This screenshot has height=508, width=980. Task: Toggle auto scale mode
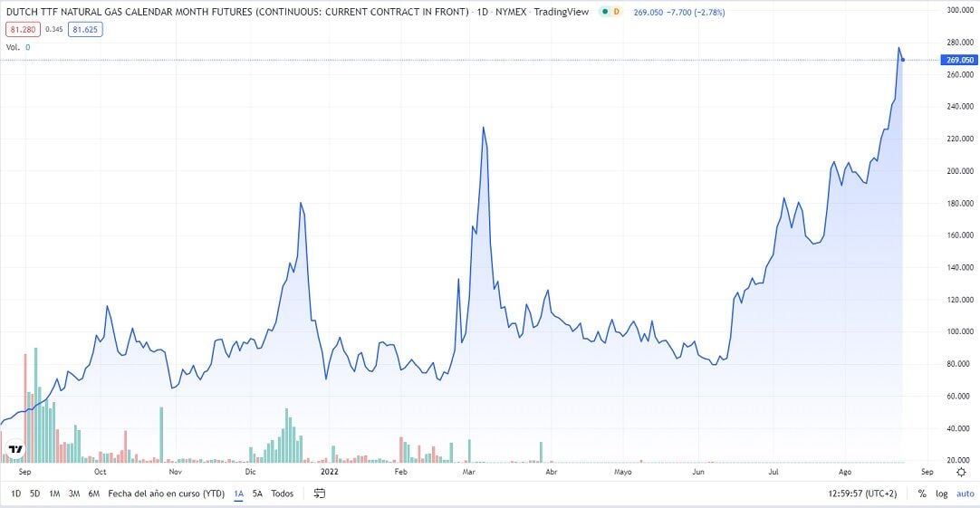(966, 494)
